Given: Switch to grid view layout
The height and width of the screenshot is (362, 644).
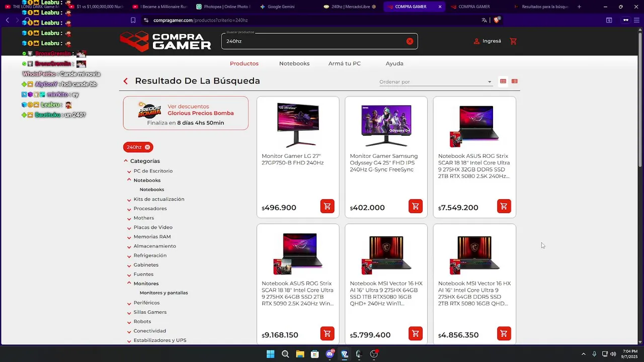Looking at the screenshot, I should 503,81.
